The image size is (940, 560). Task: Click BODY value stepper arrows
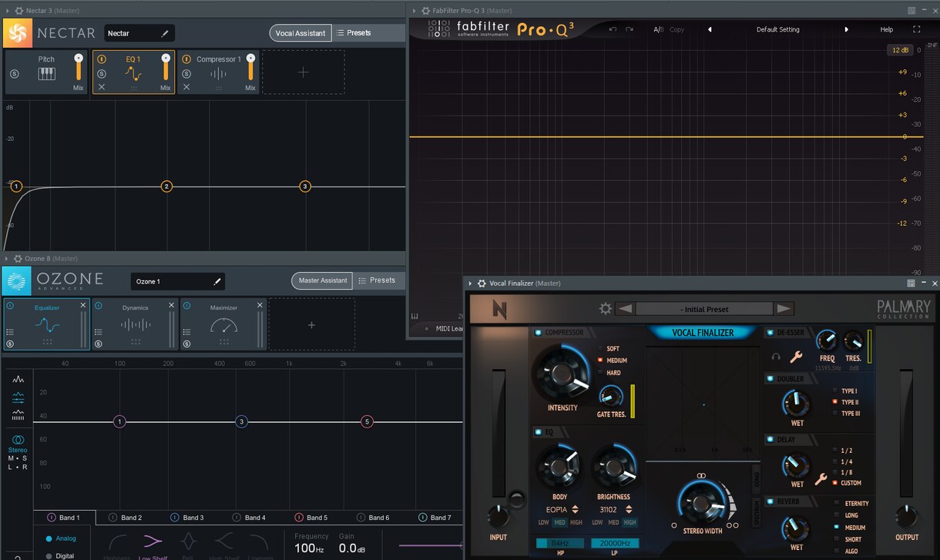coord(575,509)
